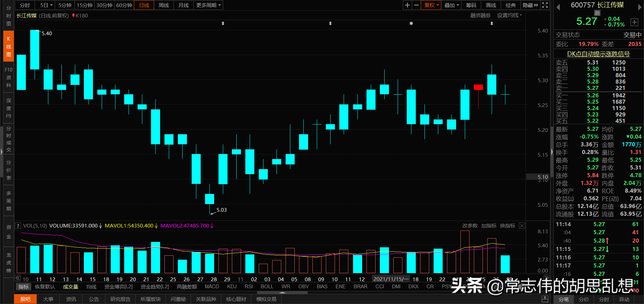Image resolution: width=644 pixels, height=304 pixels.
Task: Select the 分价 tab in bottom-right panel
Action: point(584,300)
